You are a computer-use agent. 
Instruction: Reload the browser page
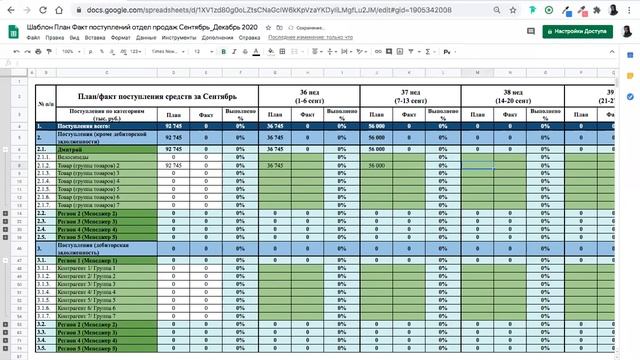tap(43, 10)
